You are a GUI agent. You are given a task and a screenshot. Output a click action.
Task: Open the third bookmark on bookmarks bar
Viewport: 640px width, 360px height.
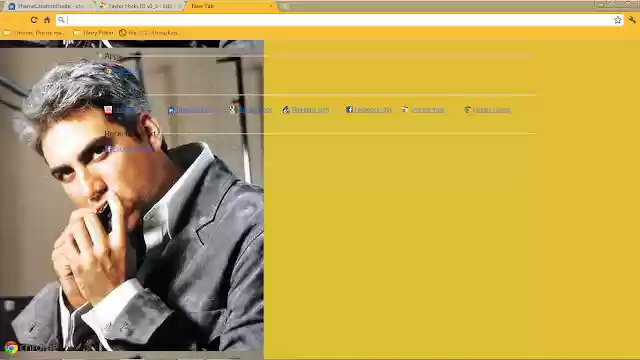(x=149, y=33)
